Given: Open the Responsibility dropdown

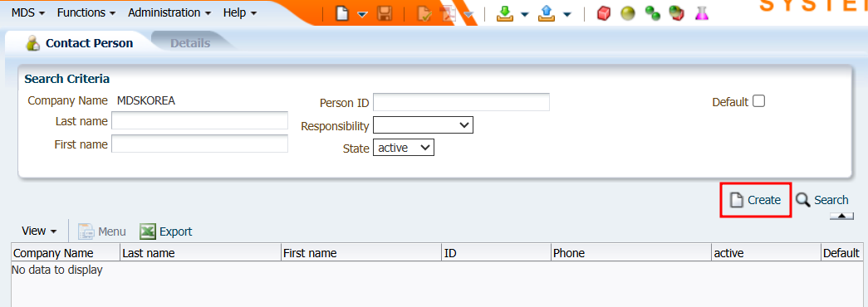Looking at the screenshot, I should point(423,125).
